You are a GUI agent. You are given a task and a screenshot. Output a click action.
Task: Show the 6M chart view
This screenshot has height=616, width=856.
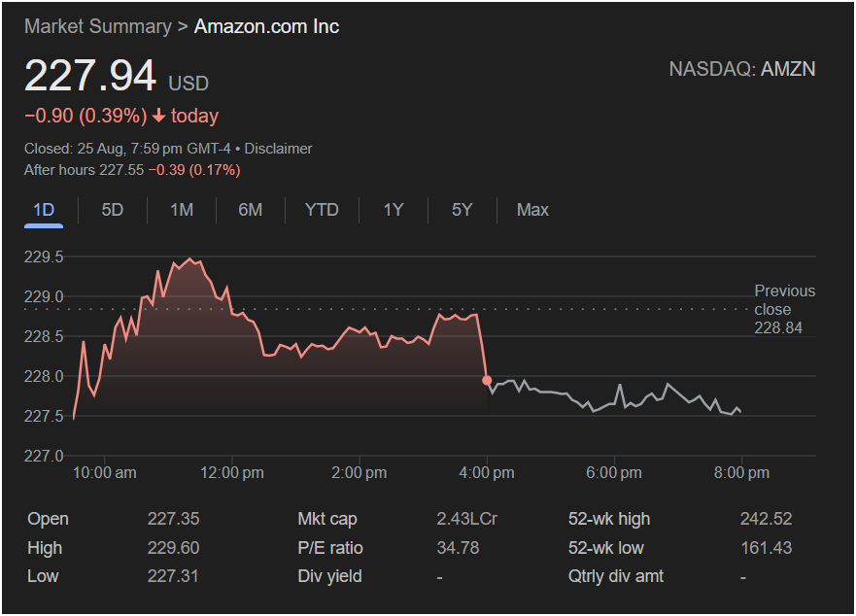[251, 210]
